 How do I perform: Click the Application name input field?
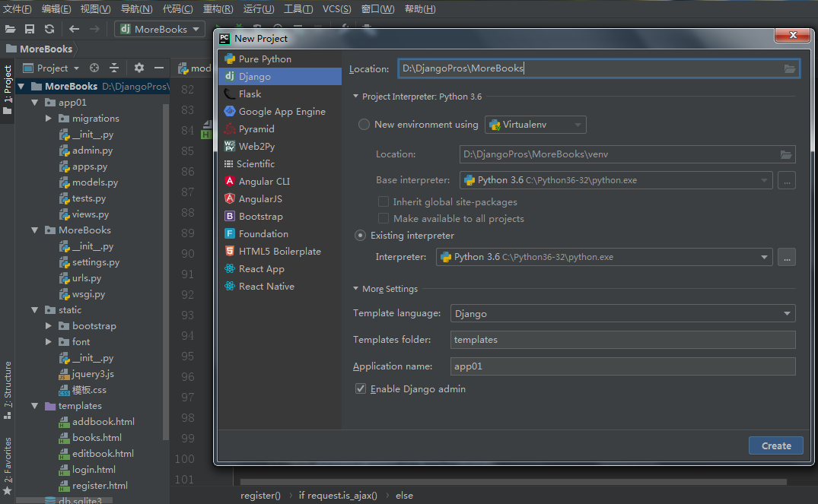(x=623, y=366)
